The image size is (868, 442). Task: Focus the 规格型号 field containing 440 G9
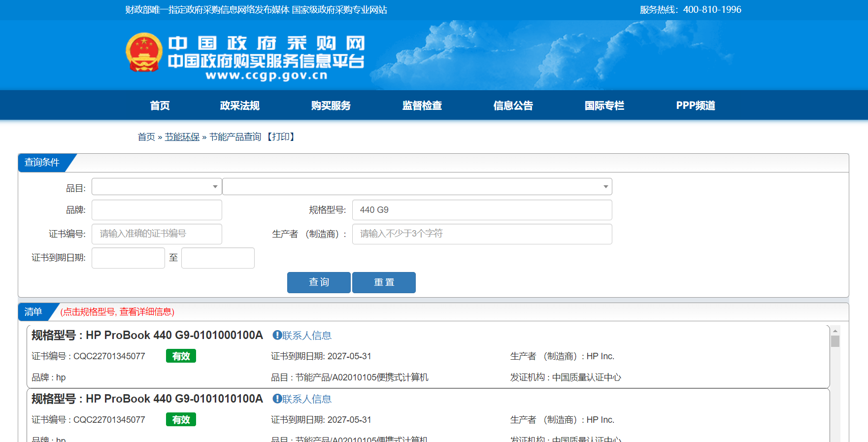point(482,210)
